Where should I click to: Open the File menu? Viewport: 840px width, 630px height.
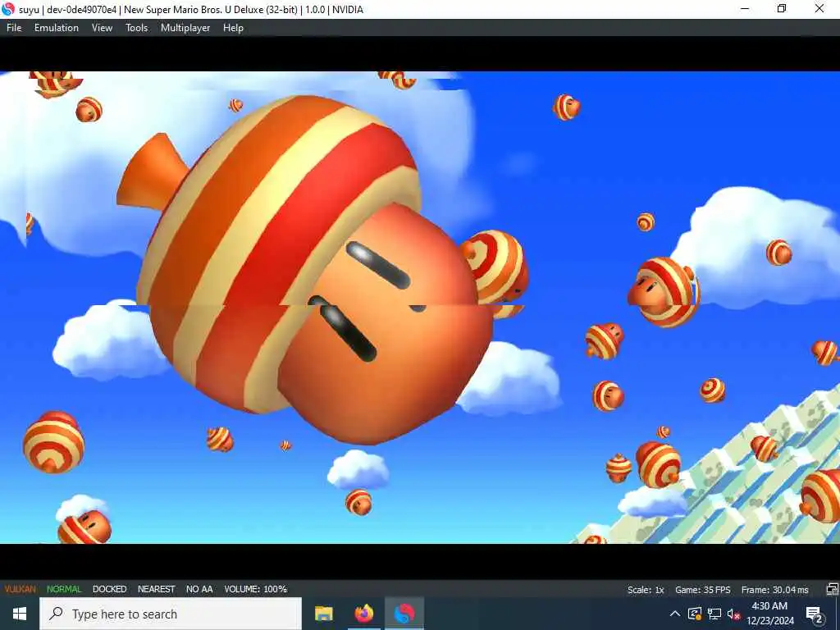[14, 28]
